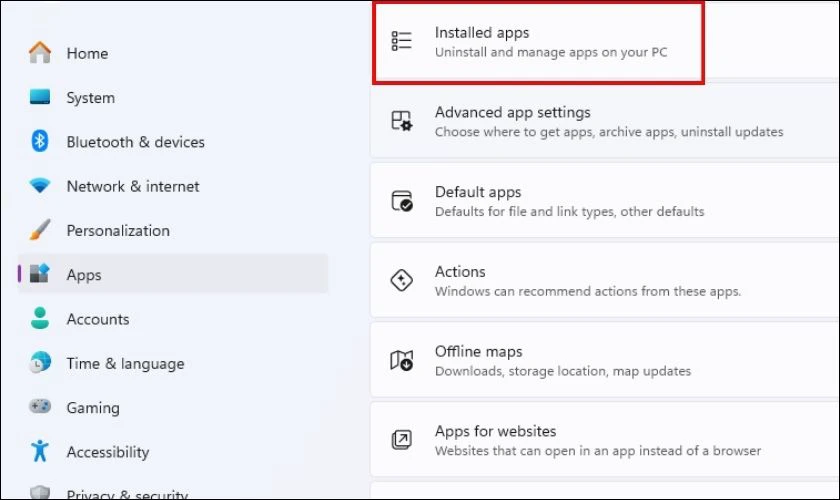Open Home in the settings sidebar
The width and height of the screenshot is (840, 500).
coord(87,53)
